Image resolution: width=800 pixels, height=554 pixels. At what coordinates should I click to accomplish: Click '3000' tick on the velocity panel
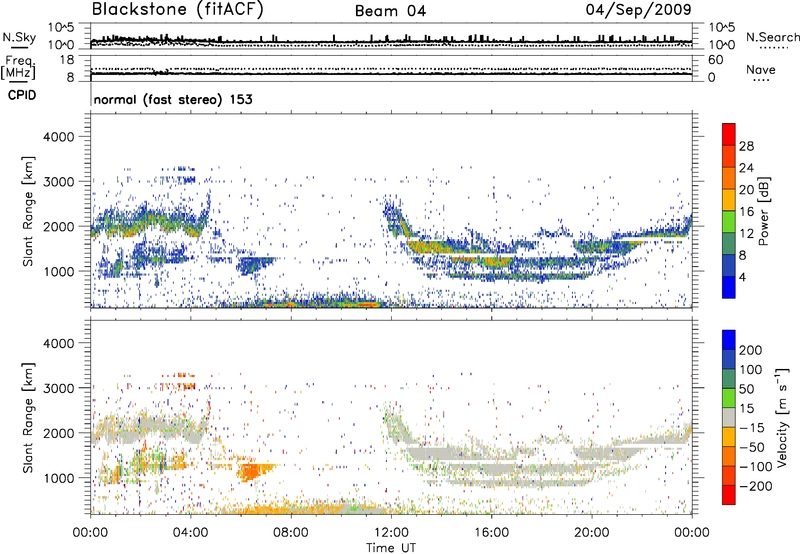pos(59,388)
